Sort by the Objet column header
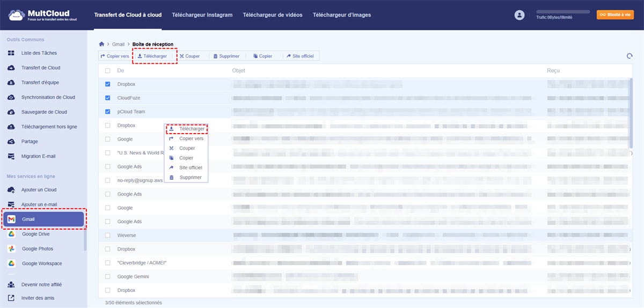The width and height of the screenshot is (644, 308). [x=238, y=71]
